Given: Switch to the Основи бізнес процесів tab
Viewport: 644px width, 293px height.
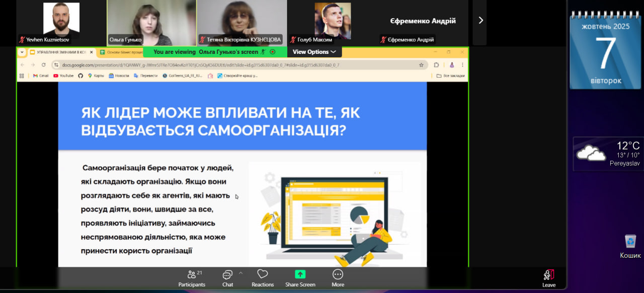Looking at the screenshot, I should [121, 52].
